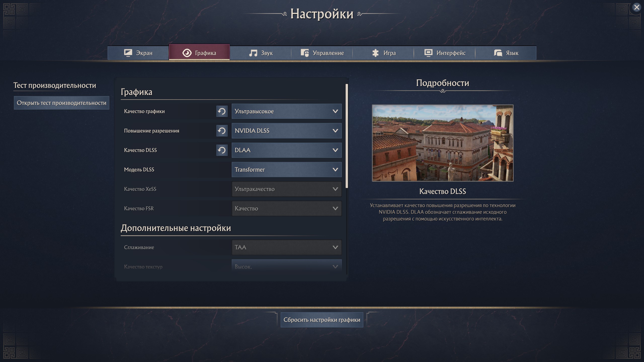The image size is (644, 362).
Task: Reset the Качество графики setting
Action: 222,111
